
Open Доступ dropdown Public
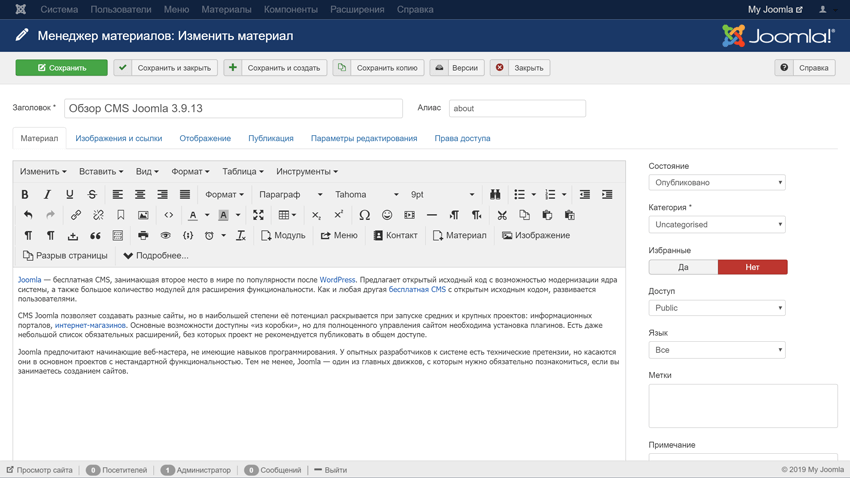(x=717, y=308)
